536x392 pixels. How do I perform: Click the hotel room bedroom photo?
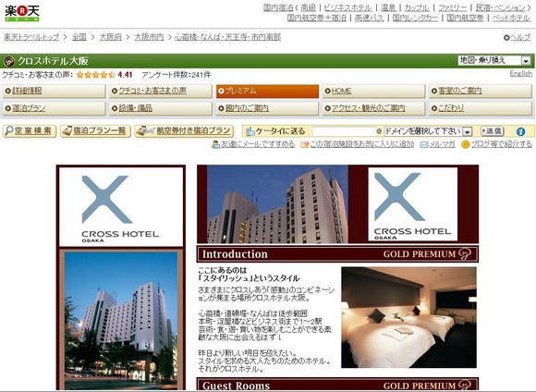tap(408, 317)
